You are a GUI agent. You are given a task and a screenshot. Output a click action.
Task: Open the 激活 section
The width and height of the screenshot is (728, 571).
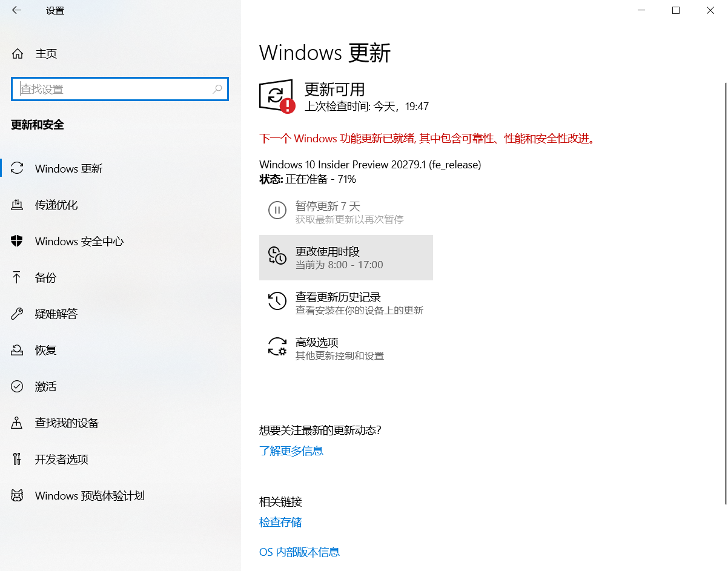121,386
